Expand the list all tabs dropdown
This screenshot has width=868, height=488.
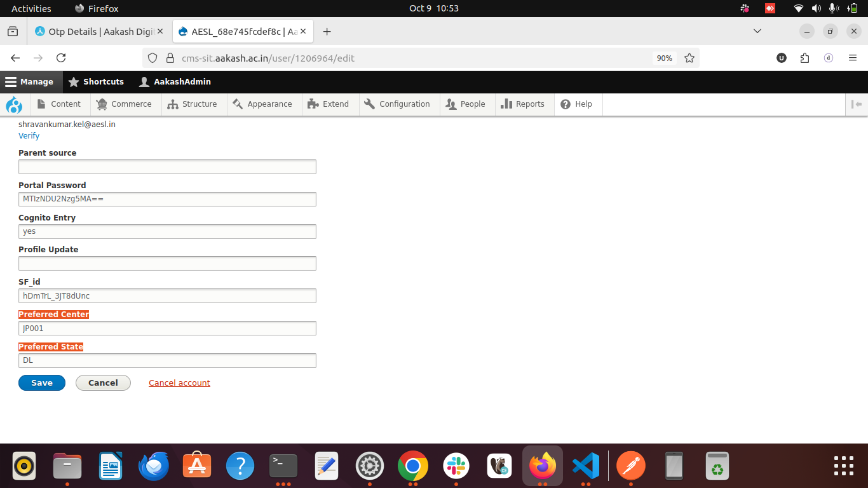click(757, 31)
